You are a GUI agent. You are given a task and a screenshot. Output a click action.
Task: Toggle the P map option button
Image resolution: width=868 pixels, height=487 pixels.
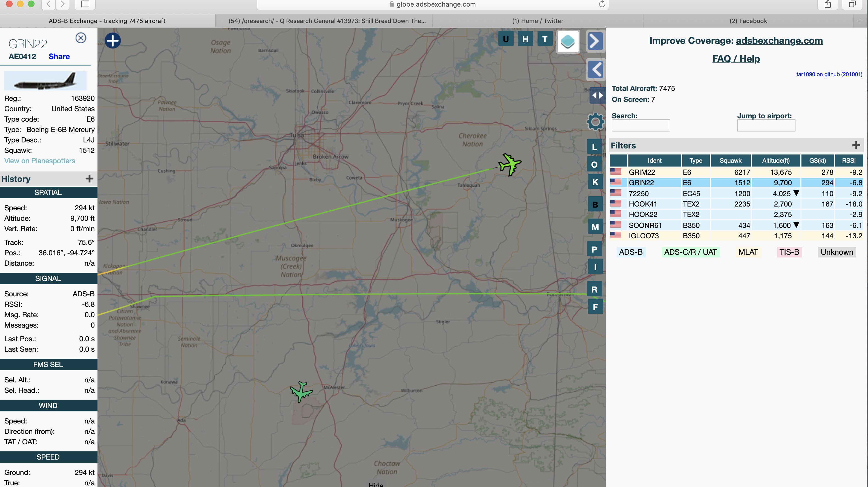(x=594, y=250)
